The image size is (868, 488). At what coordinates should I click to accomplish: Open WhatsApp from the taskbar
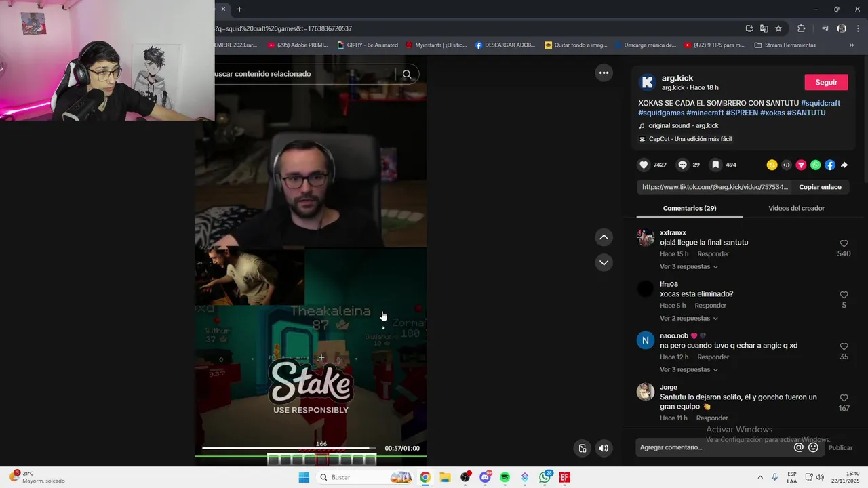click(x=545, y=477)
